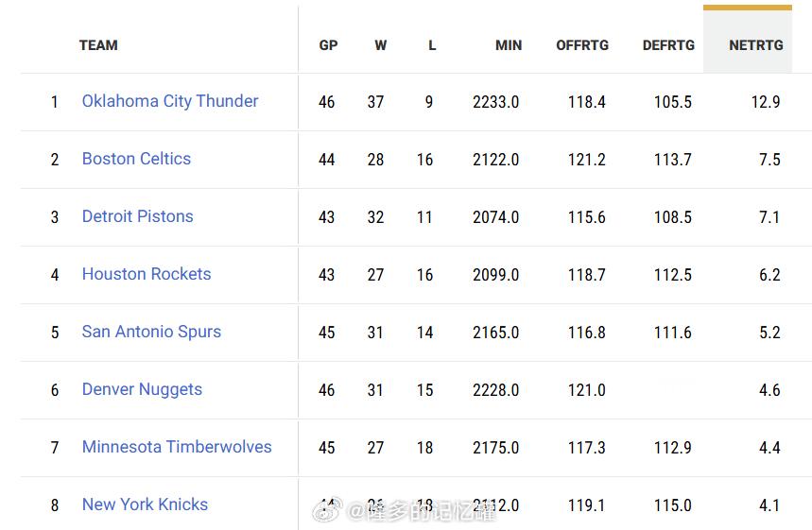Open the Houston Rockets team link

coord(147,274)
